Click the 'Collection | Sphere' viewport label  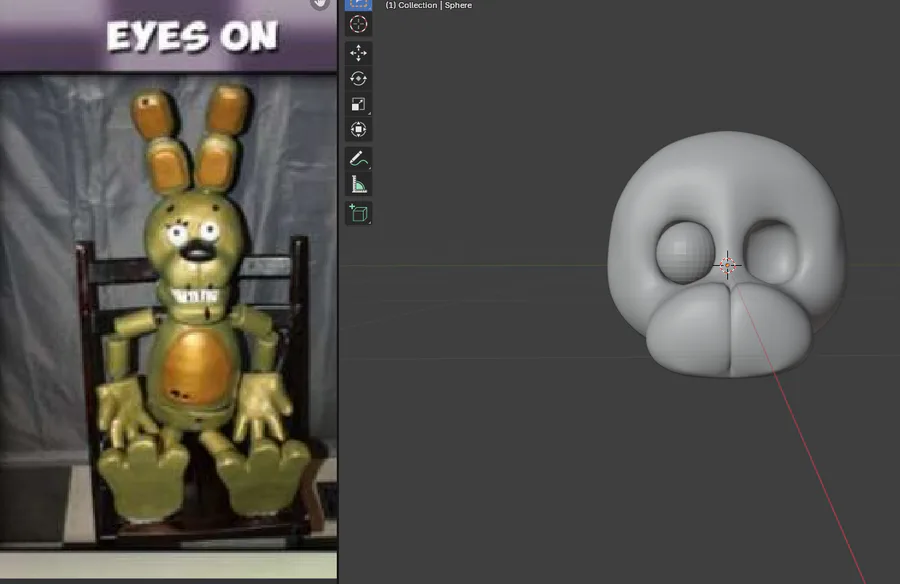(x=429, y=5)
